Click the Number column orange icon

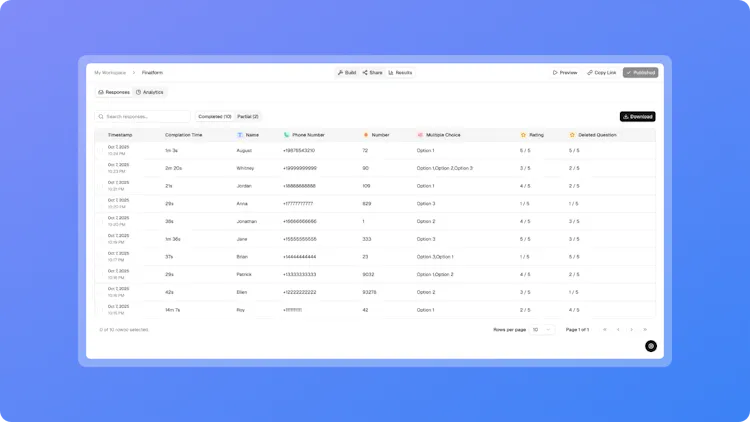[366, 135]
